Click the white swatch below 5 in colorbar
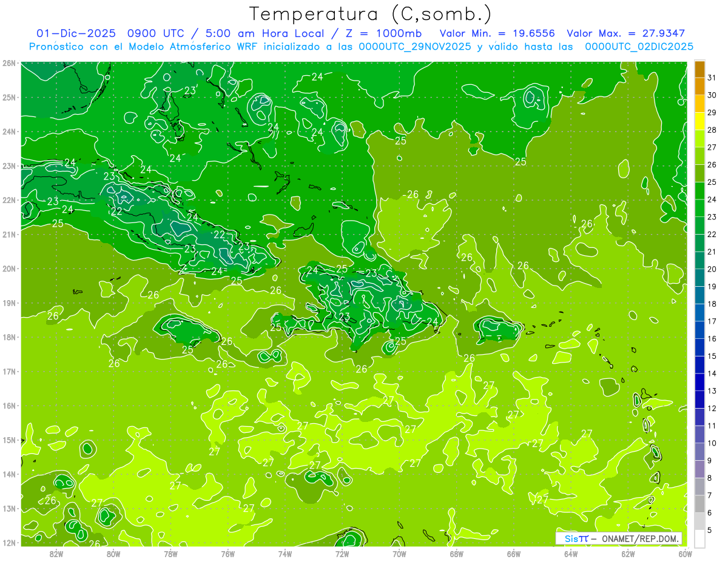728x562 pixels. [x=699, y=538]
